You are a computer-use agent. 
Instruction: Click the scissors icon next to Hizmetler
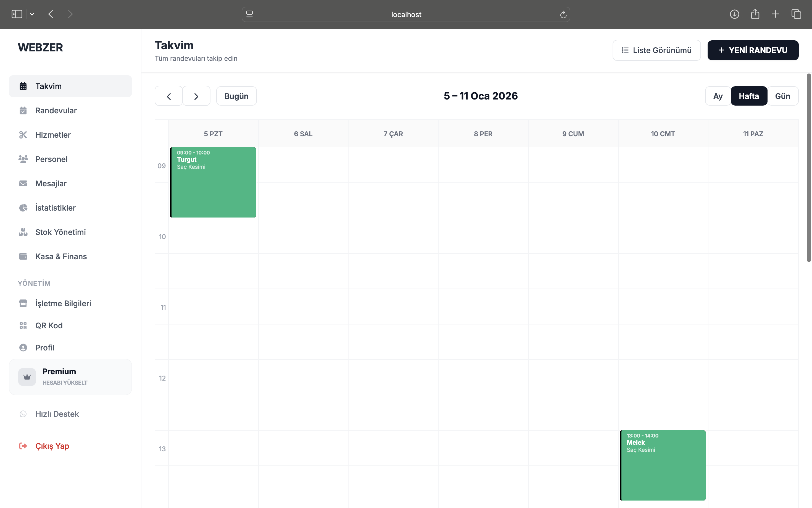[x=23, y=135]
